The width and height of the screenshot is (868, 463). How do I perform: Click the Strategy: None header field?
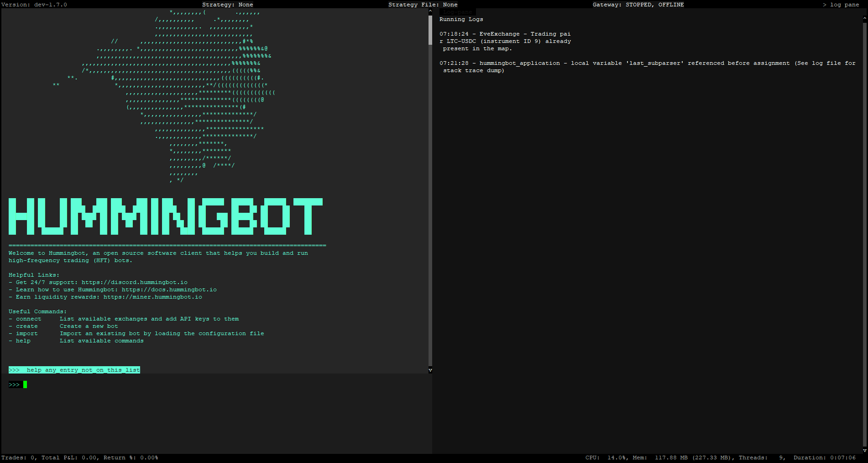pyautogui.click(x=227, y=5)
